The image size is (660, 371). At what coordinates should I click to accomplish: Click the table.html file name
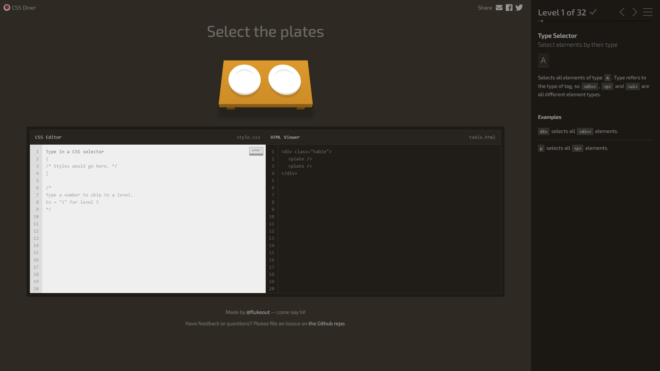click(x=482, y=137)
